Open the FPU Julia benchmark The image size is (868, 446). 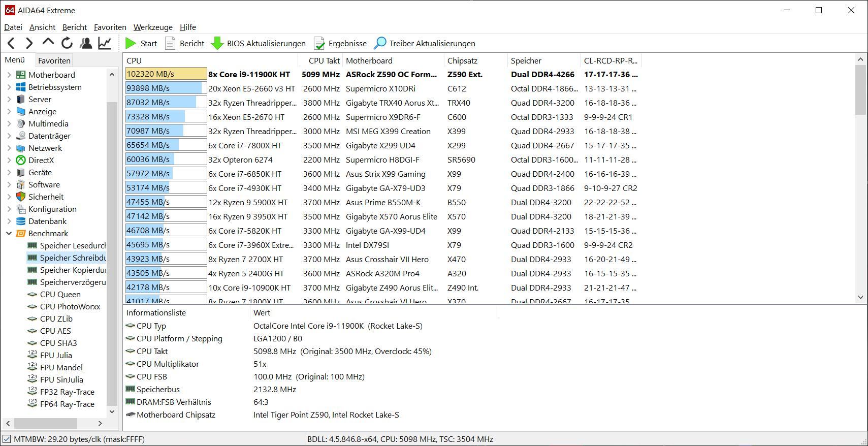(x=56, y=355)
